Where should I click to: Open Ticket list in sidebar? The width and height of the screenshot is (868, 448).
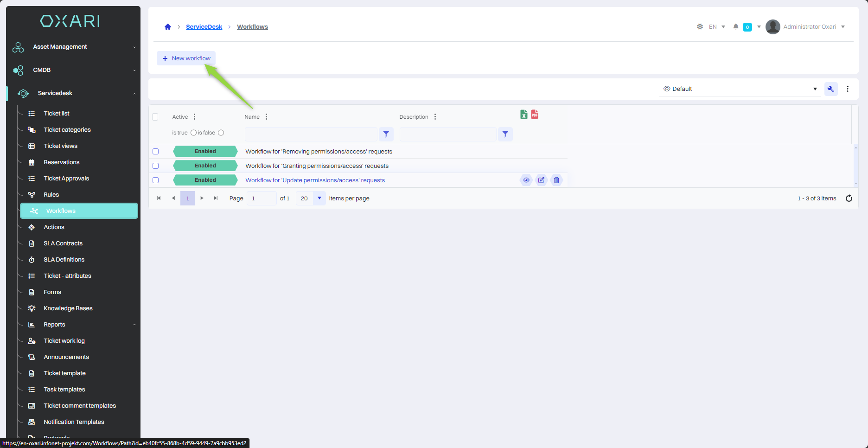[57, 114]
